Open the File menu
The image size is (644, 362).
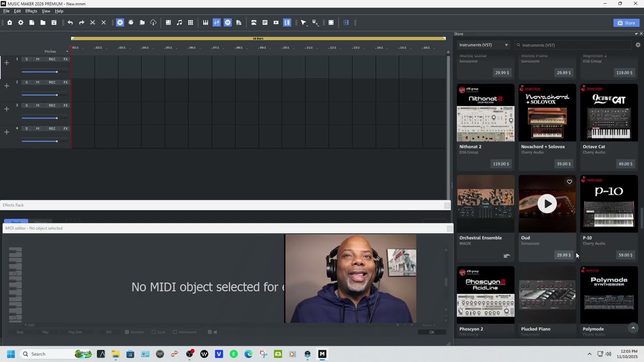pos(7,11)
